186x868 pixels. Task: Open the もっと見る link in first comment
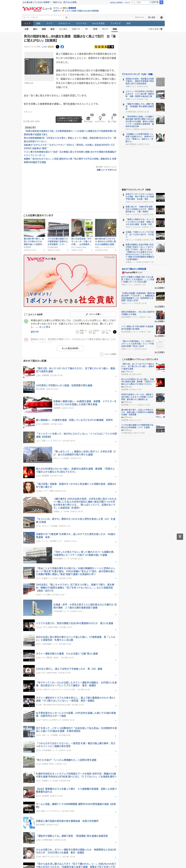(45, 327)
